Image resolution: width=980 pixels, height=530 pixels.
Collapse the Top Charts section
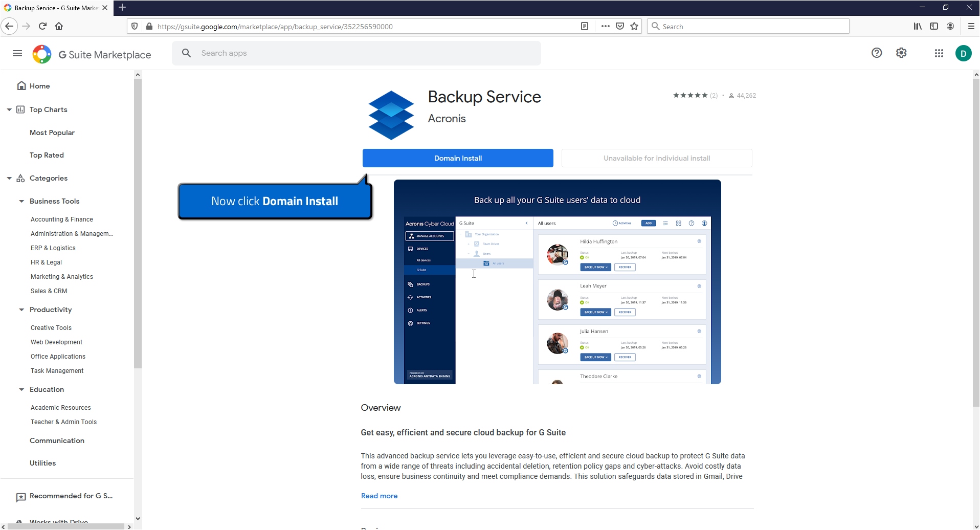(9, 109)
